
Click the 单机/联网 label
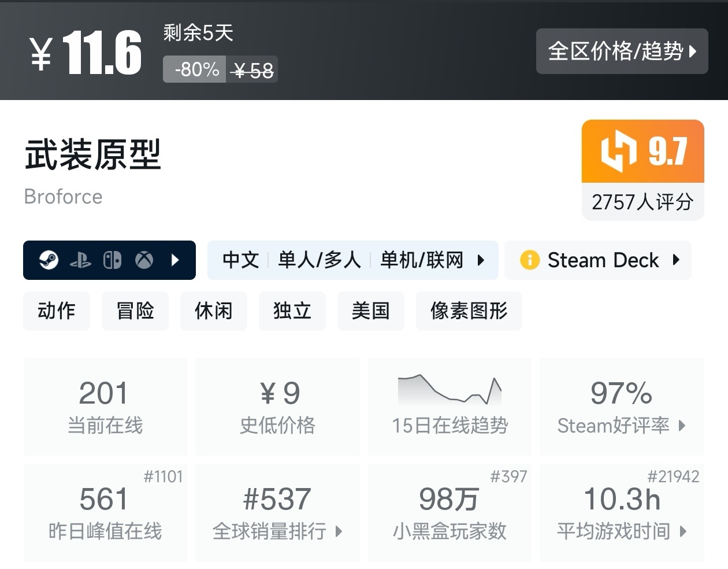coord(422,260)
